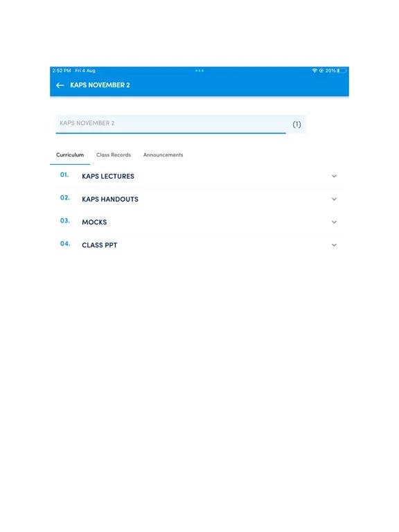This screenshot has width=399, height=532.
Task: Tap the course progress bar line
Action: 170,133
